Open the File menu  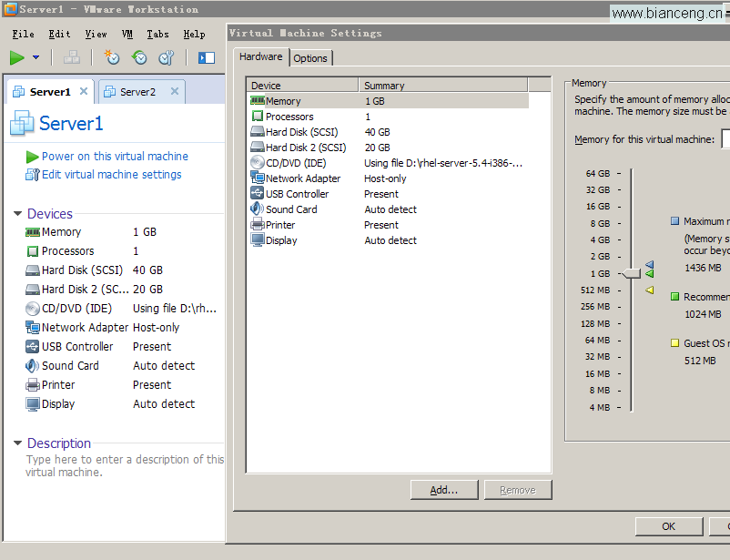[23, 34]
